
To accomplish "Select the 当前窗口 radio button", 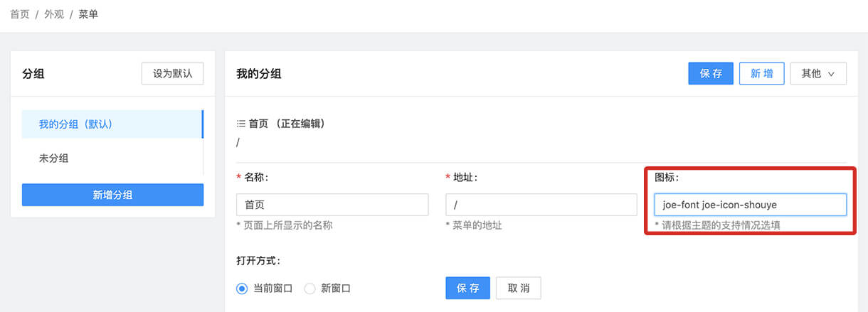I will 242,289.
